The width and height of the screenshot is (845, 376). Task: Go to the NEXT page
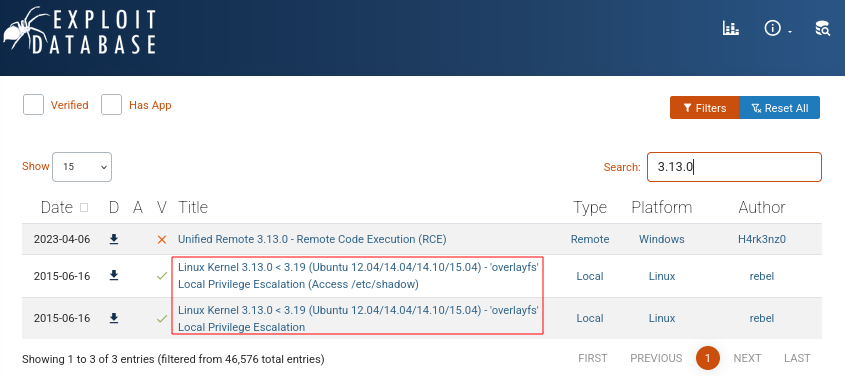click(747, 358)
